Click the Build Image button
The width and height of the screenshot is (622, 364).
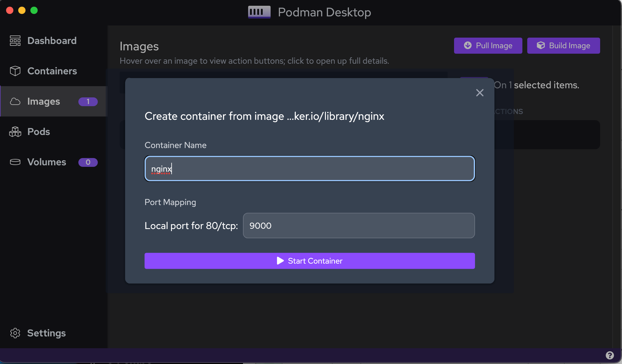point(563,45)
